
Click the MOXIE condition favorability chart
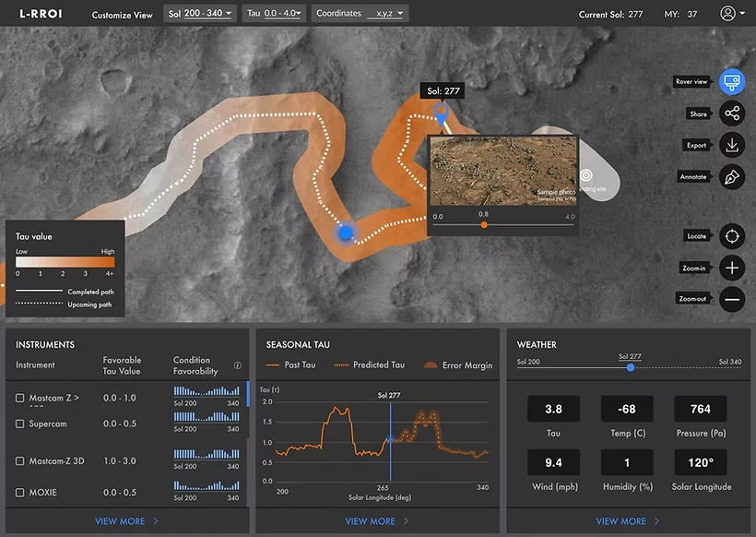[207, 485]
